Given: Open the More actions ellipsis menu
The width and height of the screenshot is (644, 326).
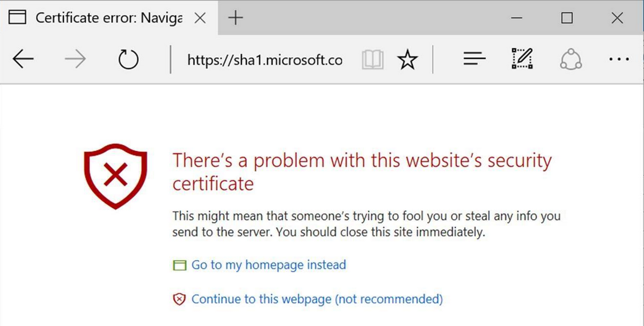Looking at the screenshot, I should click(619, 60).
